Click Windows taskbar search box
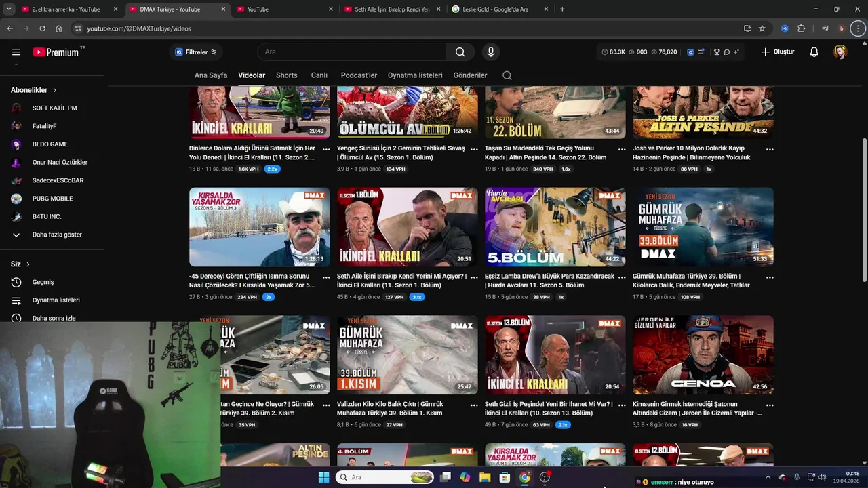Viewport: 868px width, 488px height. coord(385,477)
